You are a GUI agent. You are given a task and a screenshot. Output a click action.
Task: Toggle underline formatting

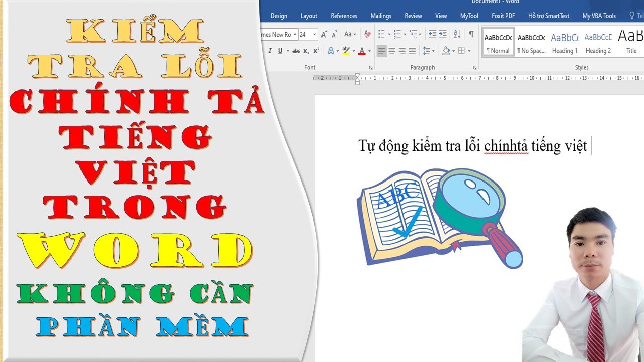pos(280,51)
